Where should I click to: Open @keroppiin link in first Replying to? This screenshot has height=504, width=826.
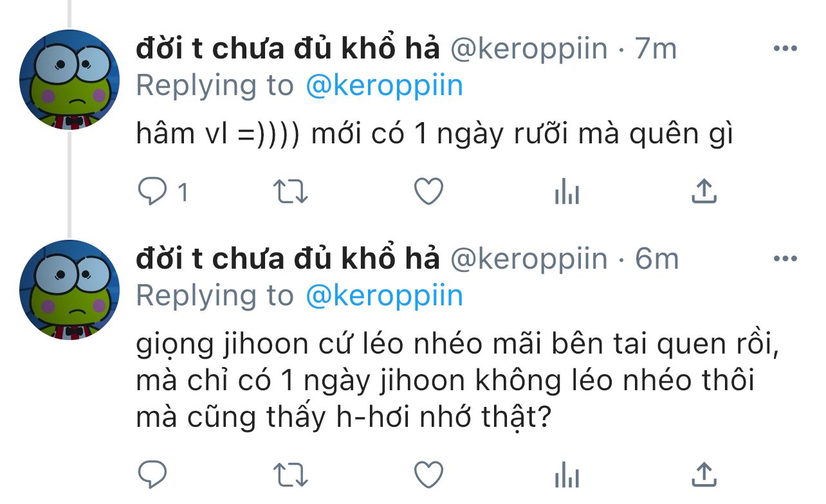pos(384,85)
